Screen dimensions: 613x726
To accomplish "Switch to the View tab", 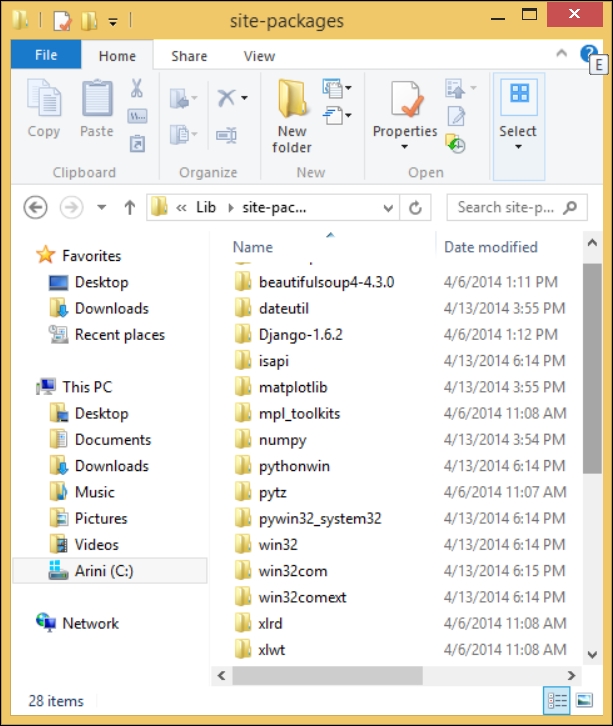I will point(259,56).
